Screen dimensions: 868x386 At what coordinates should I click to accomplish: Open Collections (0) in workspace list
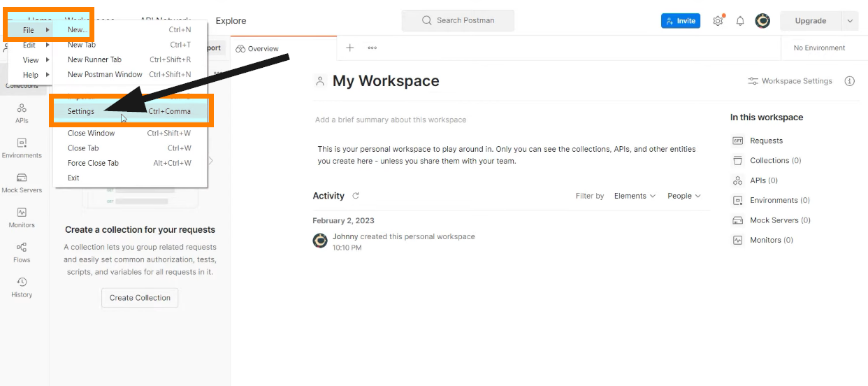pos(767,160)
